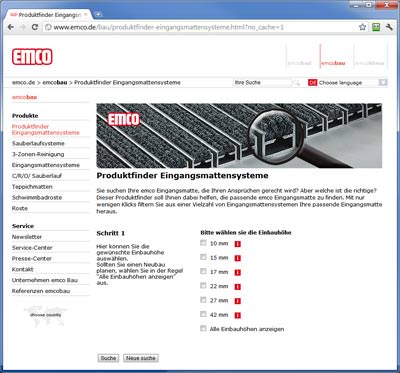Image resolution: width=400 pixels, height=373 pixels.
Task: Open info icon next to 42 mm
Action: pyautogui.click(x=237, y=315)
